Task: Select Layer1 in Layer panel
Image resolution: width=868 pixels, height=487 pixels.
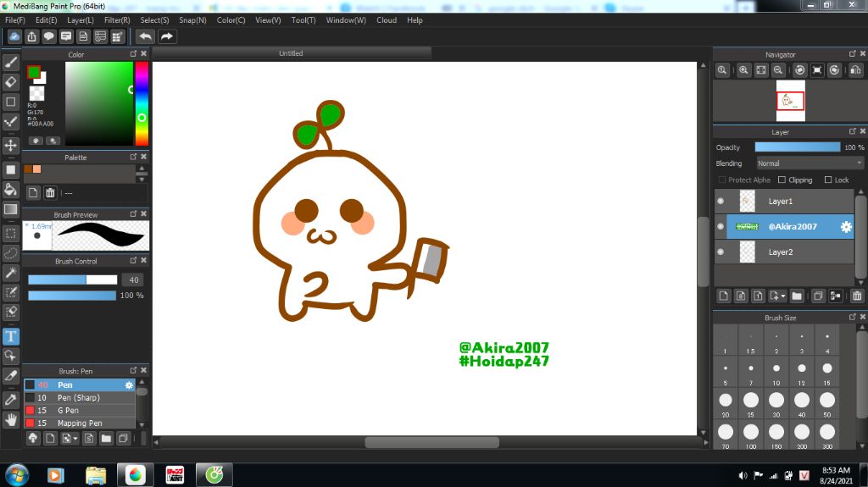Action: click(784, 201)
